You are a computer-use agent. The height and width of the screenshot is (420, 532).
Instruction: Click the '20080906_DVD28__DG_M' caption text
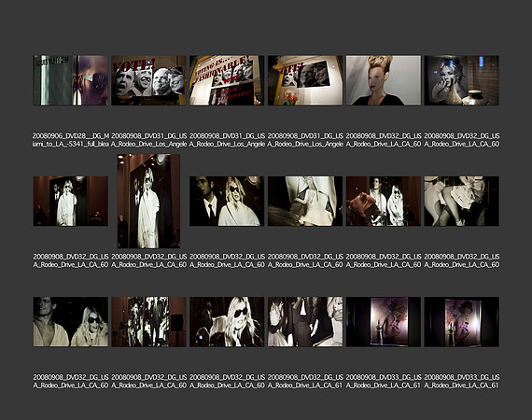point(71,136)
